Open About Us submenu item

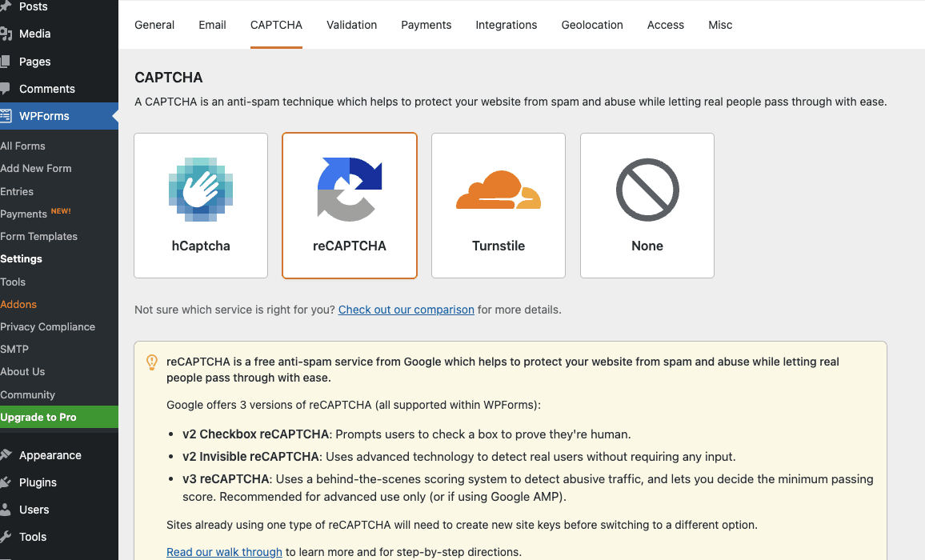[22, 372]
